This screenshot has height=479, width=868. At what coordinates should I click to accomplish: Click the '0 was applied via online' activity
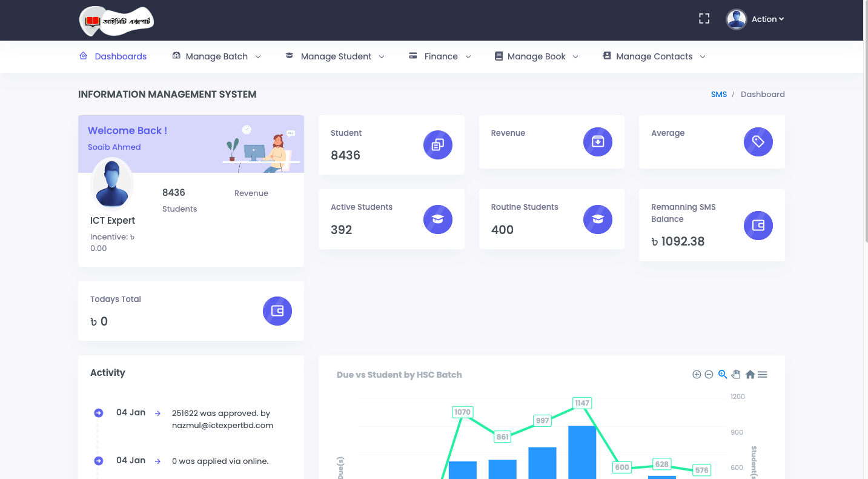click(x=220, y=461)
